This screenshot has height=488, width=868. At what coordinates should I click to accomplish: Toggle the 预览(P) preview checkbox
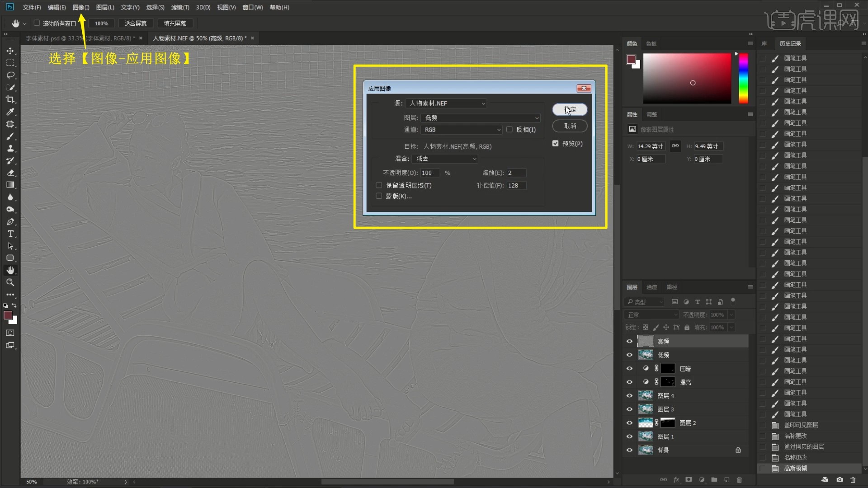click(556, 143)
